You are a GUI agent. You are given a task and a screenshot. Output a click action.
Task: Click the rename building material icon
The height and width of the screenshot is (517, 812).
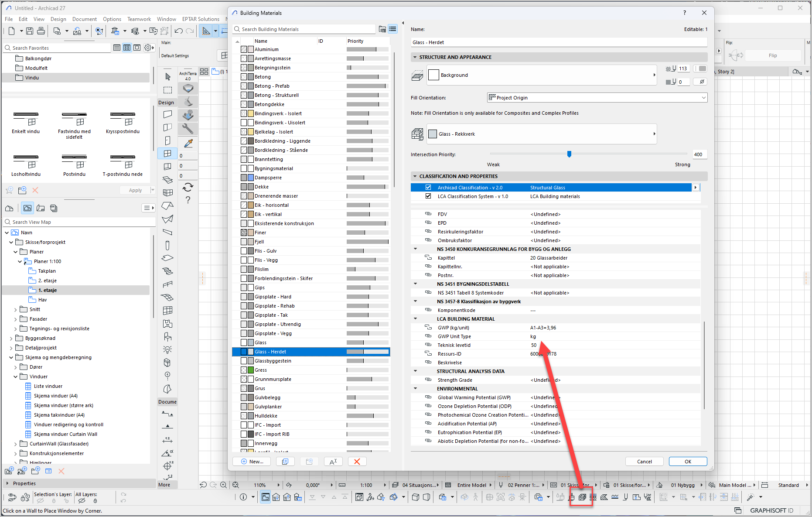[333, 462]
